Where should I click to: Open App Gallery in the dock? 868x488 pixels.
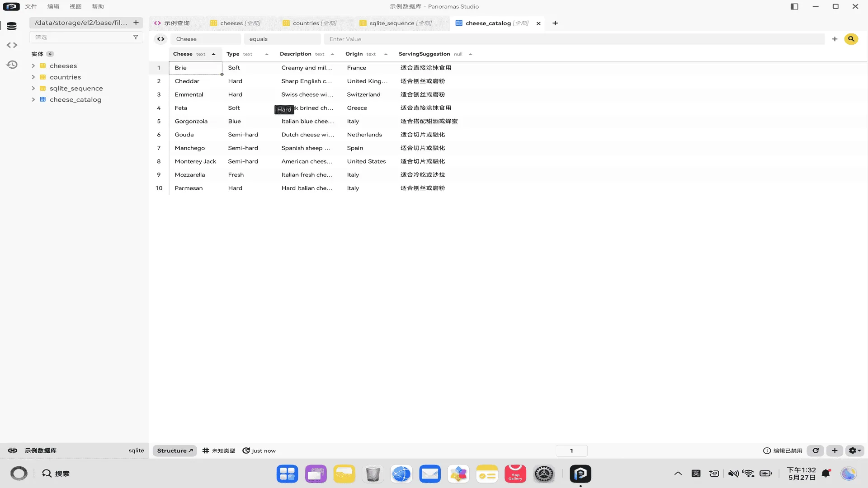[x=515, y=474]
